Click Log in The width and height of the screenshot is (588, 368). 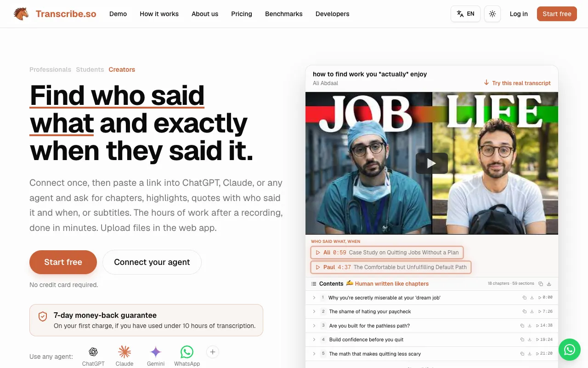tap(519, 14)
